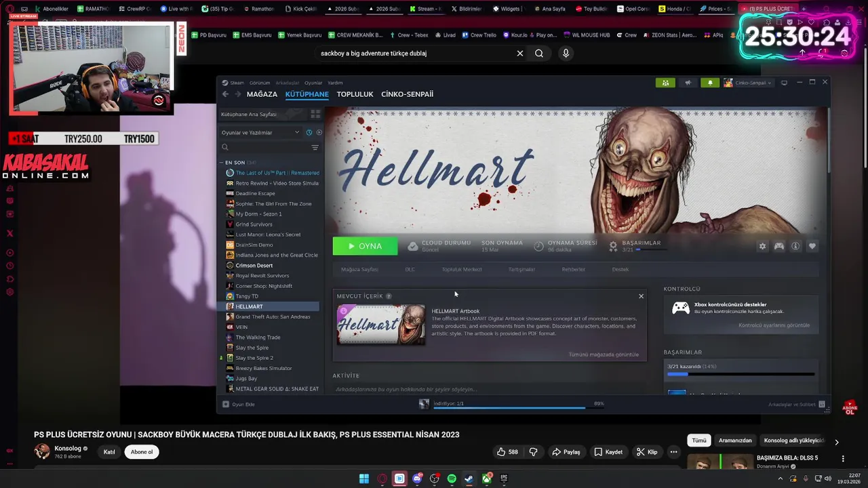Click the Paylaş share button
The image size is (868, 488).
point(566,452)
